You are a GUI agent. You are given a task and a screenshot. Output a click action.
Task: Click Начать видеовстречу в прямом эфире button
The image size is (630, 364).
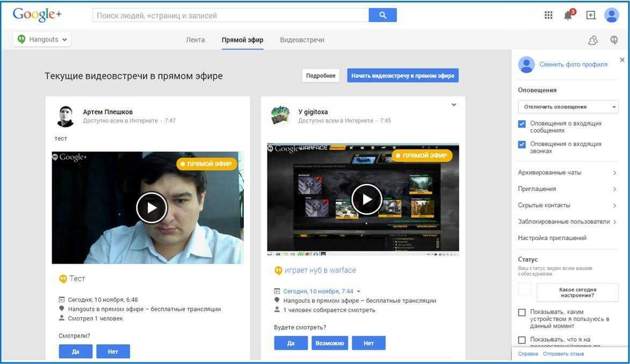coord(402,76)
